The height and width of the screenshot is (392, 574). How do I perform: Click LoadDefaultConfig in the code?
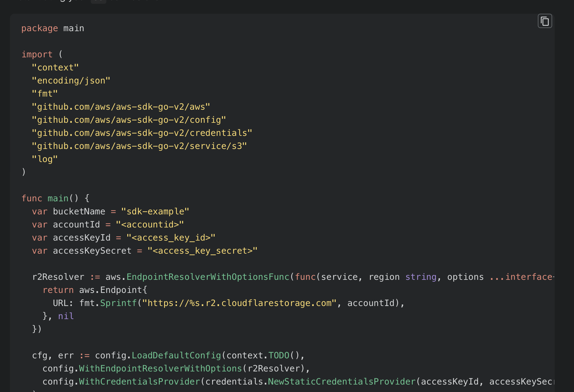pos(176,356)
